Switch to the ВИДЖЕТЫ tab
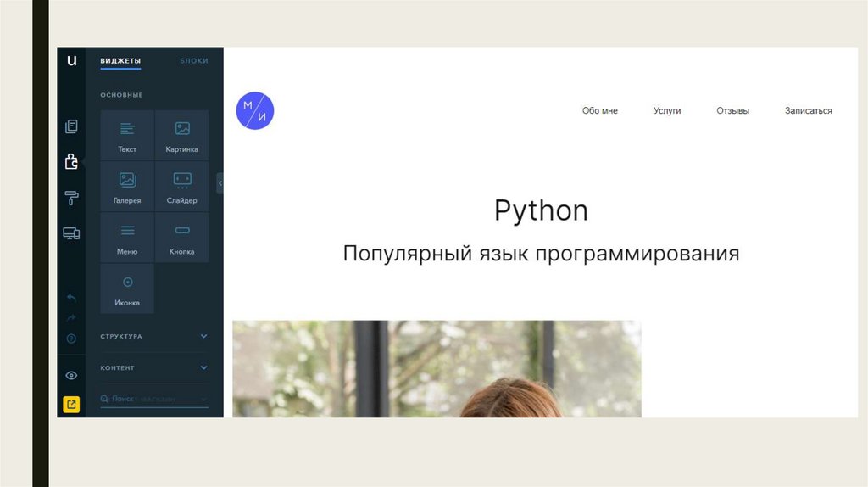The height and width of the screenshot is (487, 868). pos(120,61)
